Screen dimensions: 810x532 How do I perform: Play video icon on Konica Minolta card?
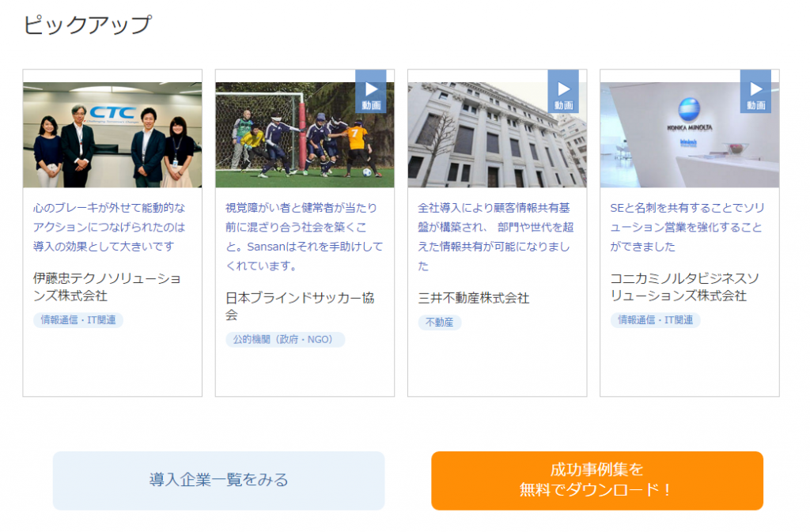pos(755,92)
